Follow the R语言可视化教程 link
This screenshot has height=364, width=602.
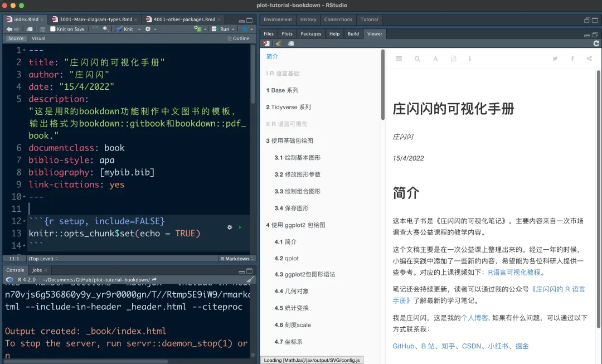(514, 272)
